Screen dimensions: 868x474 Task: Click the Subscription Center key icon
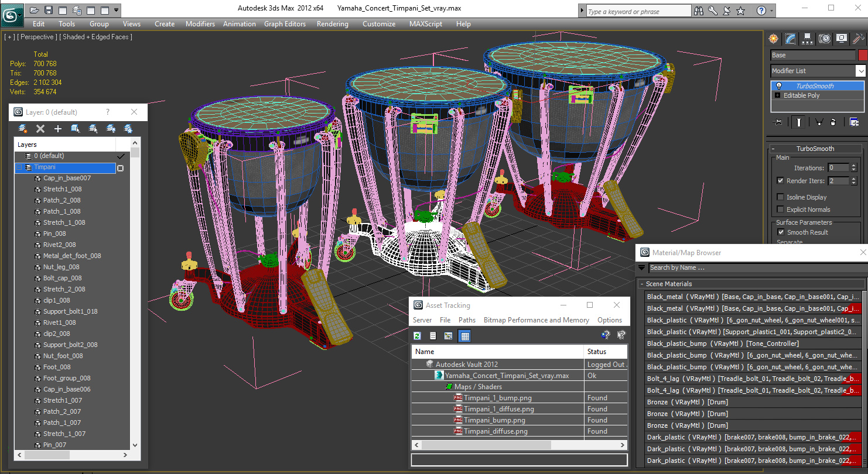pyautogui.click(x=713, y=11)
